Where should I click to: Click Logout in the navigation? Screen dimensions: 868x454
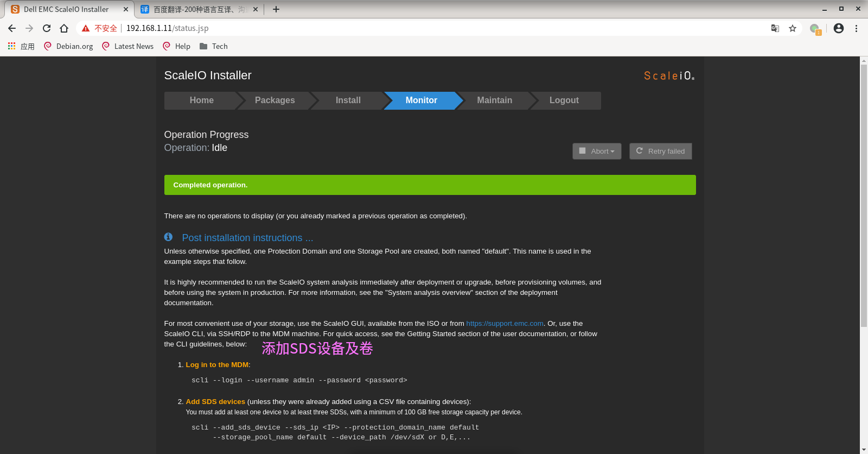pos(564,100)
